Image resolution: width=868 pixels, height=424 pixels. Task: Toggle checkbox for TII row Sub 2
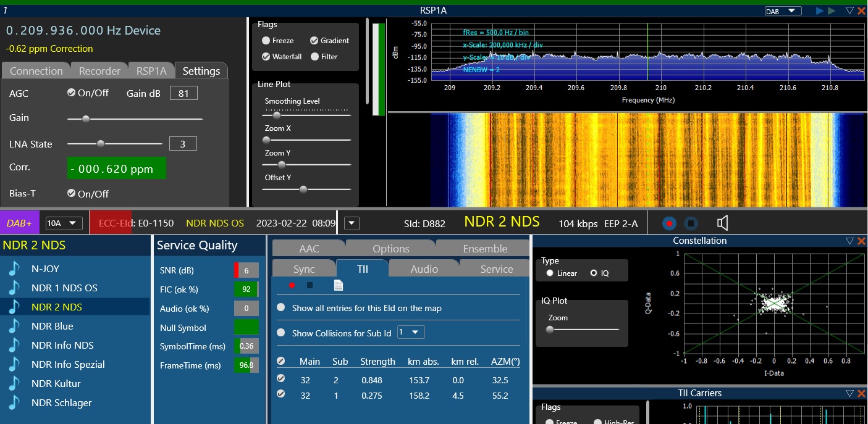coord(281,378)
